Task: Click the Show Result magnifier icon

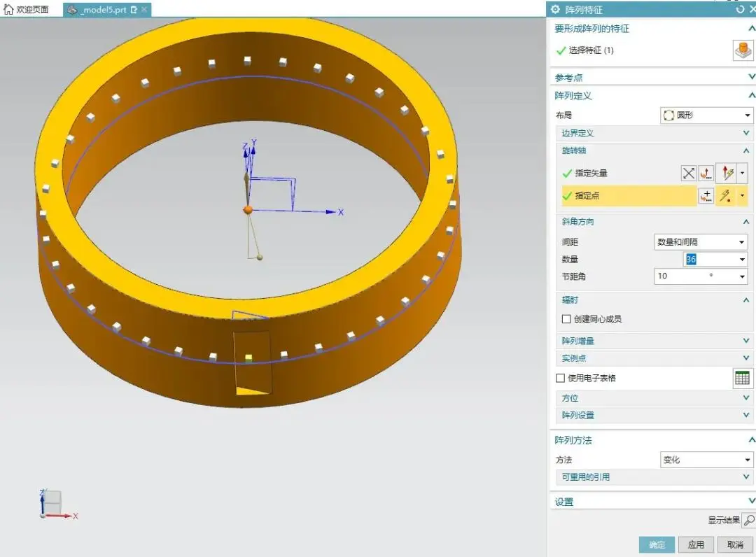Action: tap(749, 520)
